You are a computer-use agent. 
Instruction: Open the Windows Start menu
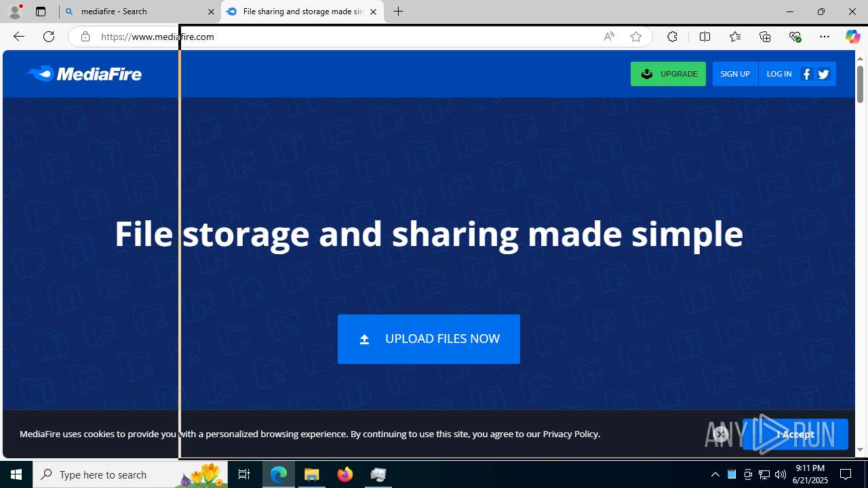pos(16,474)
